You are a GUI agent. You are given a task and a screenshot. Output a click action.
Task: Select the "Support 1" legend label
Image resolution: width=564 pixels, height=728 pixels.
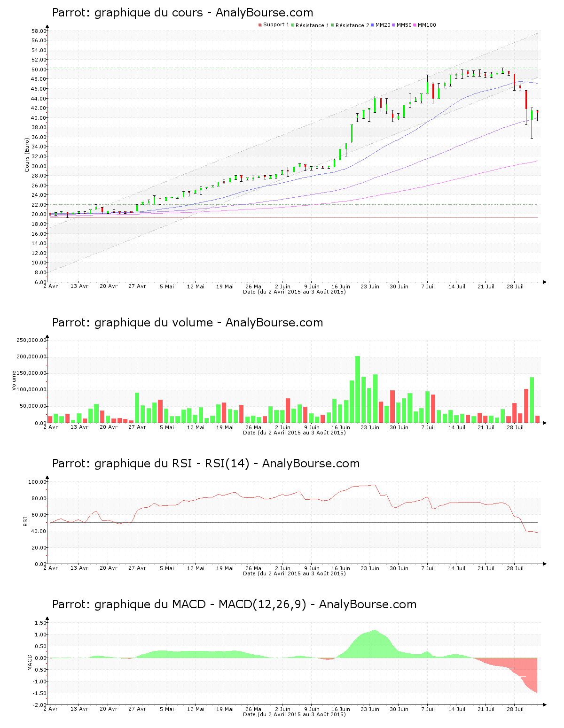[x=276, y=25]
